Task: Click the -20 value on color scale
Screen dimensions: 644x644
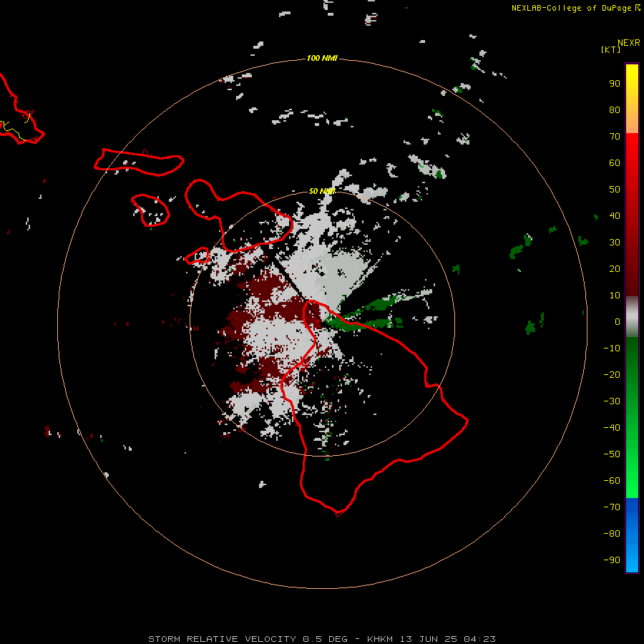Action: [612, 374]
